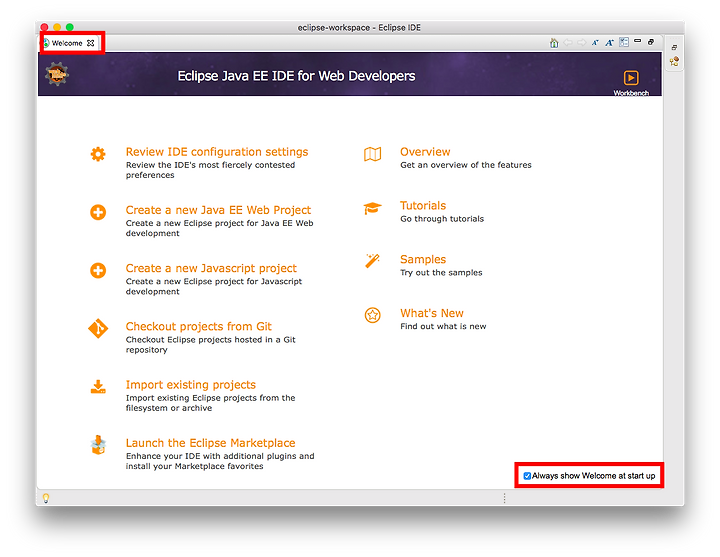Click the yellow macOS minimize window button
The width and height of the screenshot is (720, 557).
pyautogui.click(x=57, y=27)
